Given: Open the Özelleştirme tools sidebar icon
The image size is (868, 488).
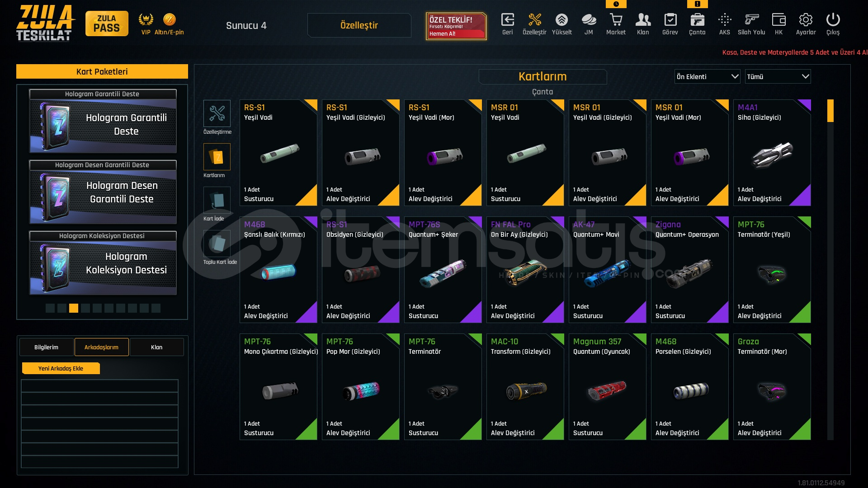Looking at the screenshot, I should (217, 113).
